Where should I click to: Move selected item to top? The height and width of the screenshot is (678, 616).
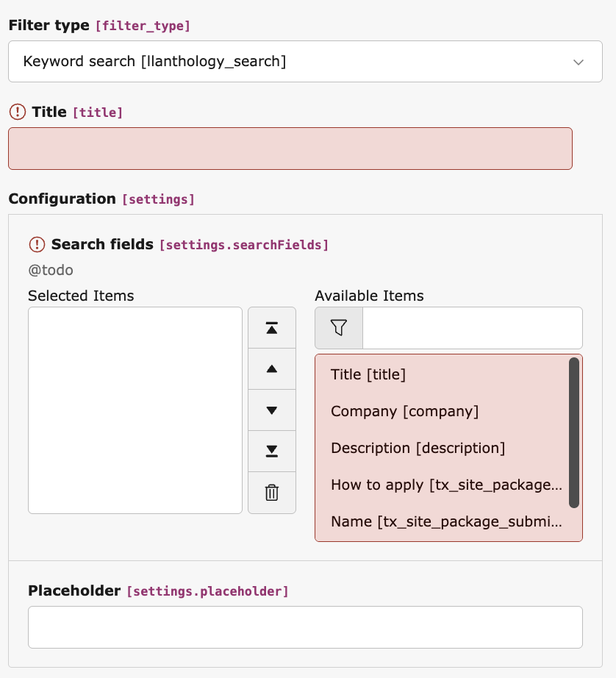271,328
